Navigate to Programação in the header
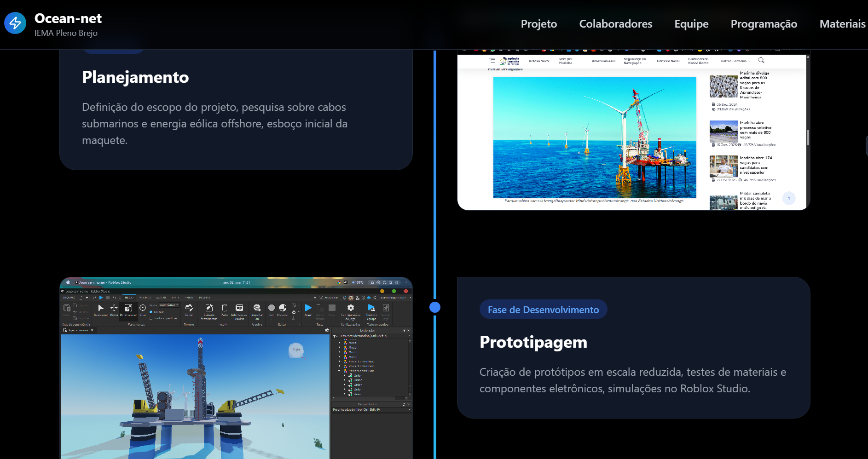 click(x=764, y=24)
